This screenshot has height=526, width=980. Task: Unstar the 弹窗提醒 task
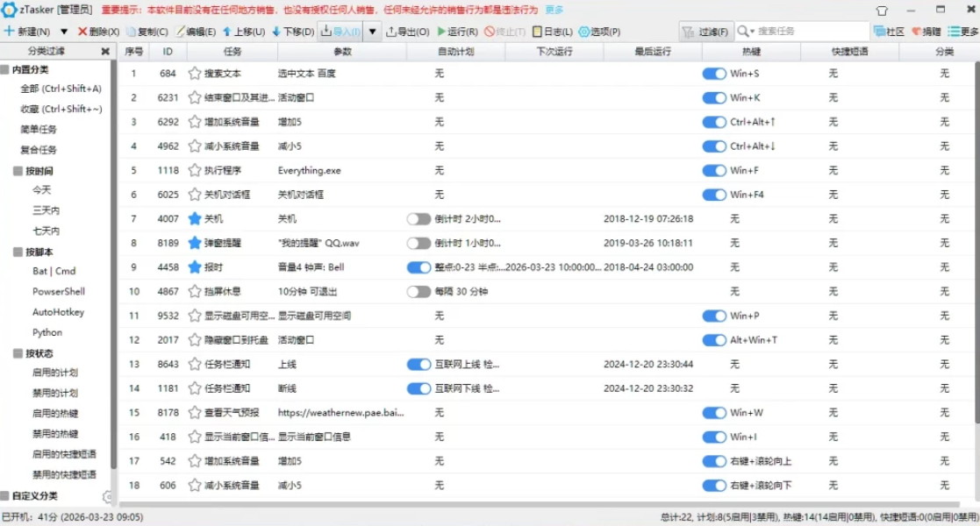click(195, 243)
